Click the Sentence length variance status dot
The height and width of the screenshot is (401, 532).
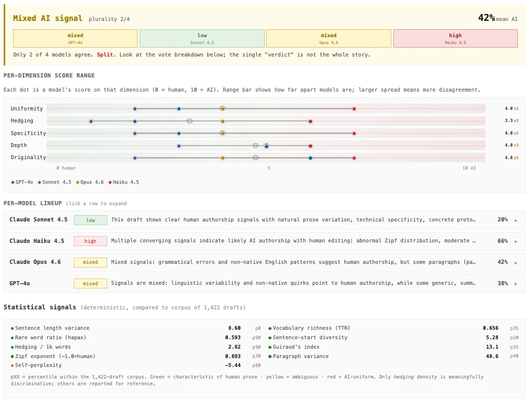point(12,328)
